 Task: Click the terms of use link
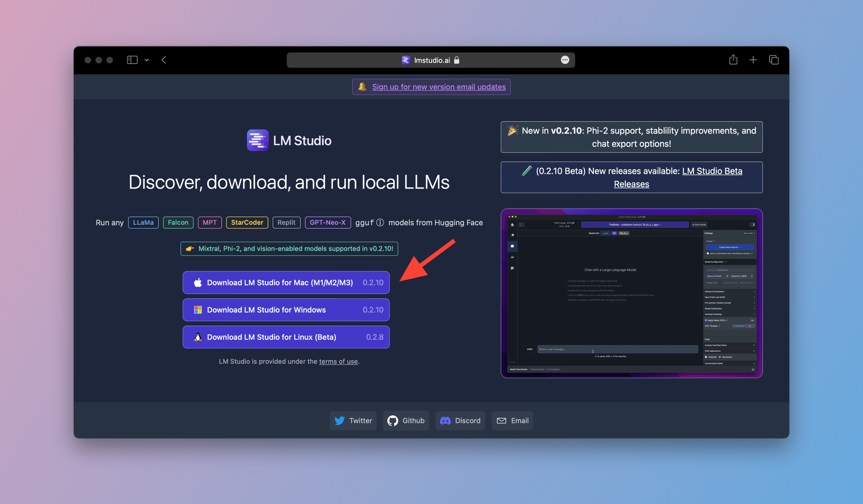[x=337, y=361]
